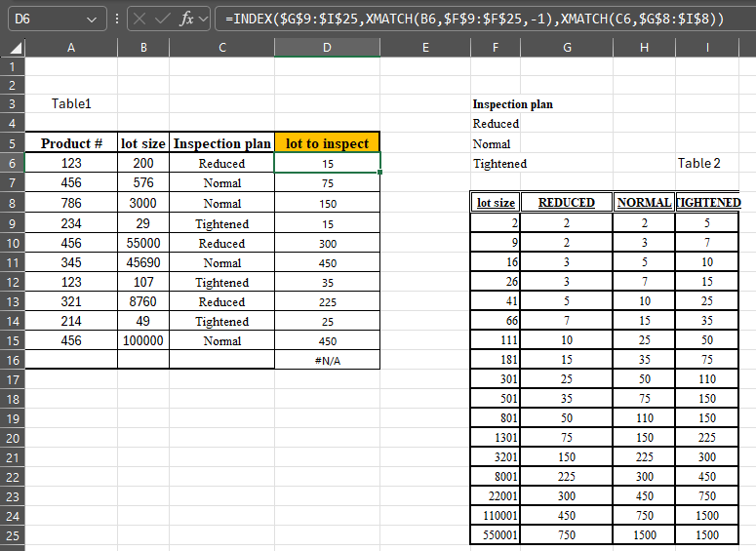Click the bold Inspection plan label in F3

click(512, 104)
